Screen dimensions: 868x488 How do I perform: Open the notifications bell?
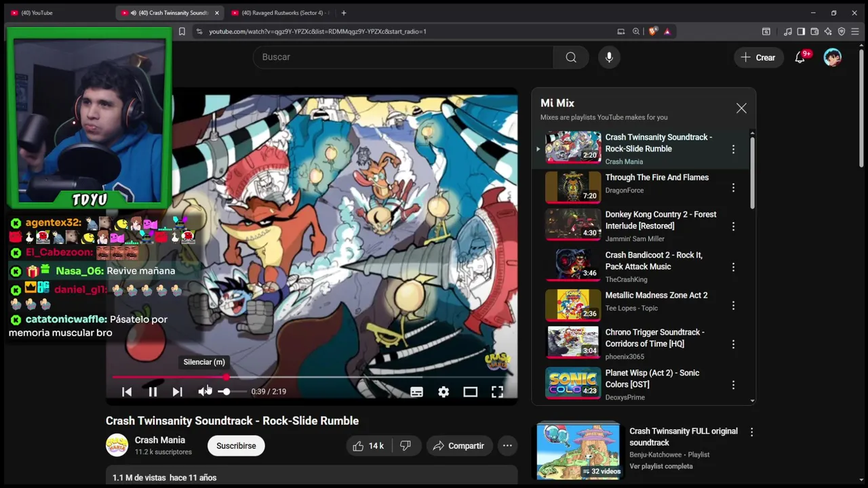(800, 58)
